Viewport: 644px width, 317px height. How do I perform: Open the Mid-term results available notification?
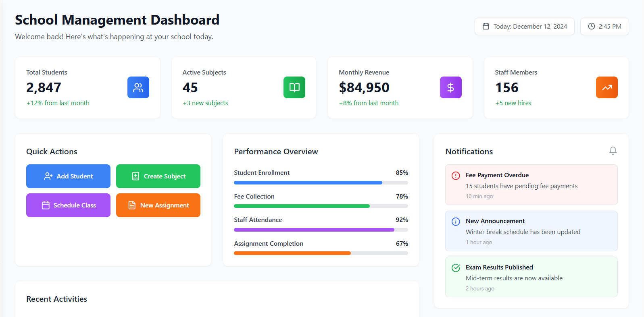531,278
